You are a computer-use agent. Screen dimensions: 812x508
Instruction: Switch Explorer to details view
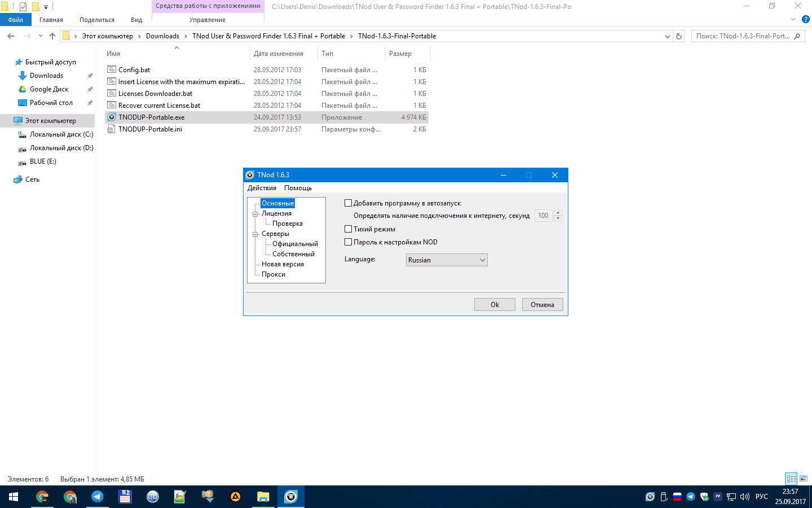[791, 479]
